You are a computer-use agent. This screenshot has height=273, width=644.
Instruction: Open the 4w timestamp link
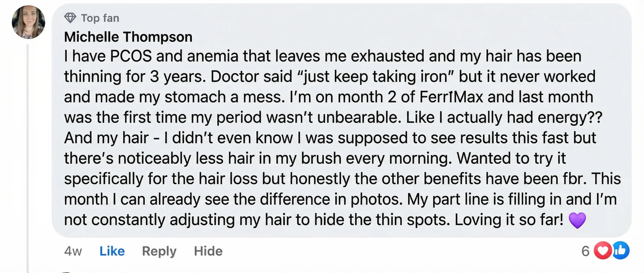(x=72, y=251)
